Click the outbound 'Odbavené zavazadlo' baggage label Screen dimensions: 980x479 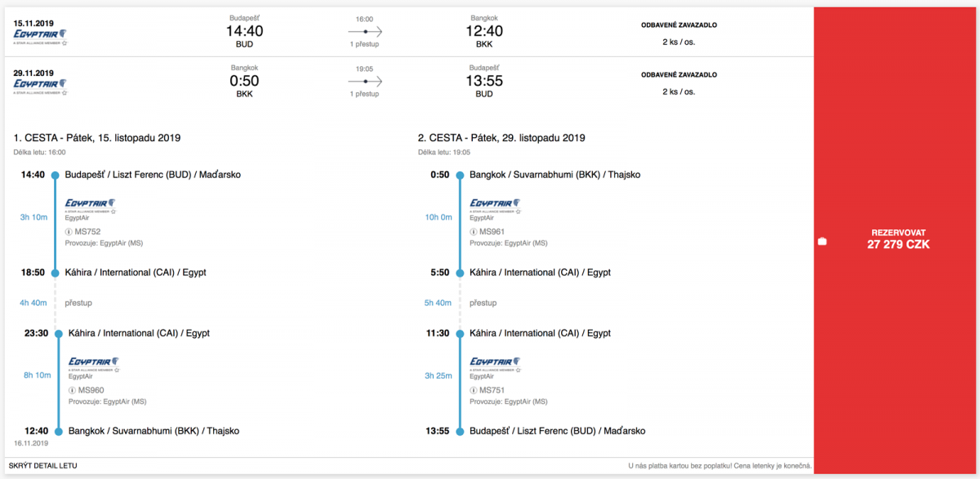coord(679,25)
